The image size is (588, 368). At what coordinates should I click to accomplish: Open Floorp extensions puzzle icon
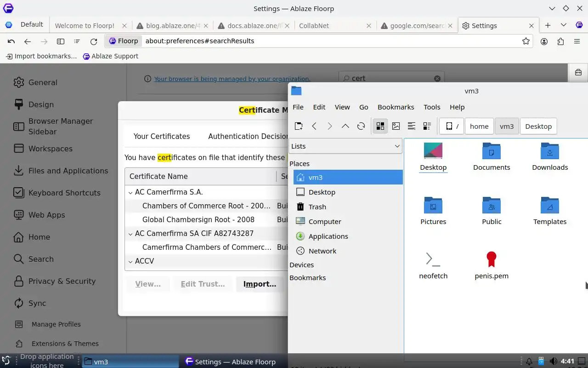point(560,41)
